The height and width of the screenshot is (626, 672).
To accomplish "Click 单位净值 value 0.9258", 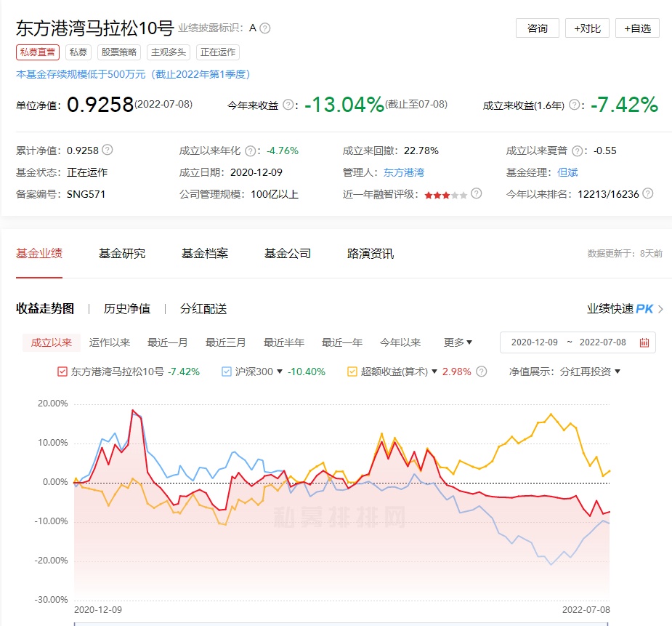I will [100, 105].
